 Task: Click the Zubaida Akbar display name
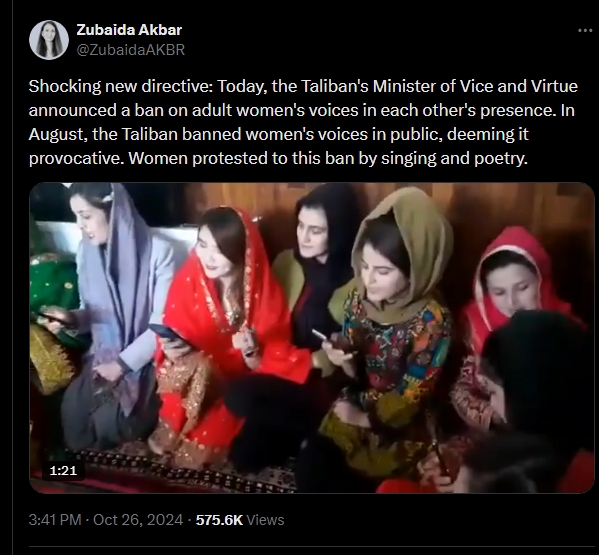[x=129, y=30]
